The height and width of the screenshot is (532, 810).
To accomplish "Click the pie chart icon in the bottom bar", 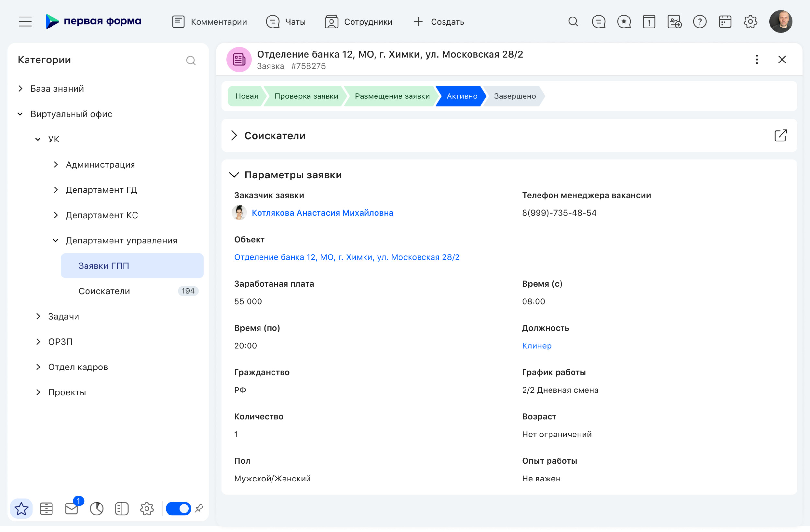I will pyautogui.click(x=97, y=509).
